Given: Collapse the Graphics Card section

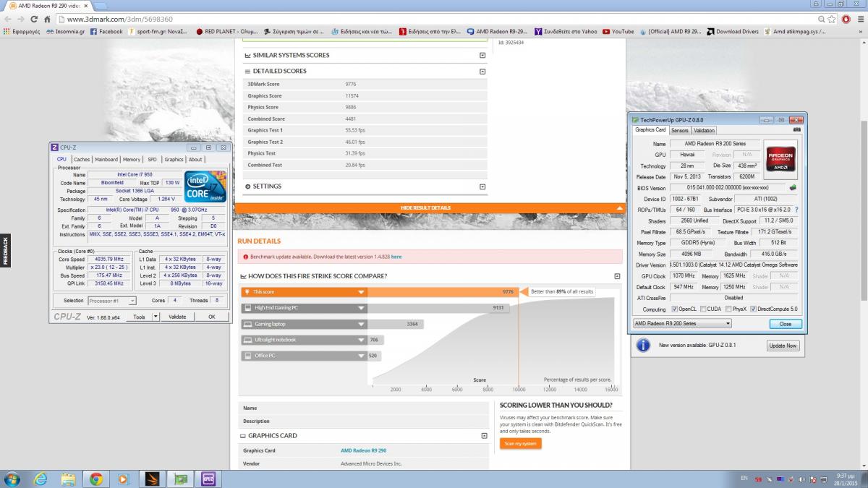Looking at the screenshot, I should tap(483, 435).
